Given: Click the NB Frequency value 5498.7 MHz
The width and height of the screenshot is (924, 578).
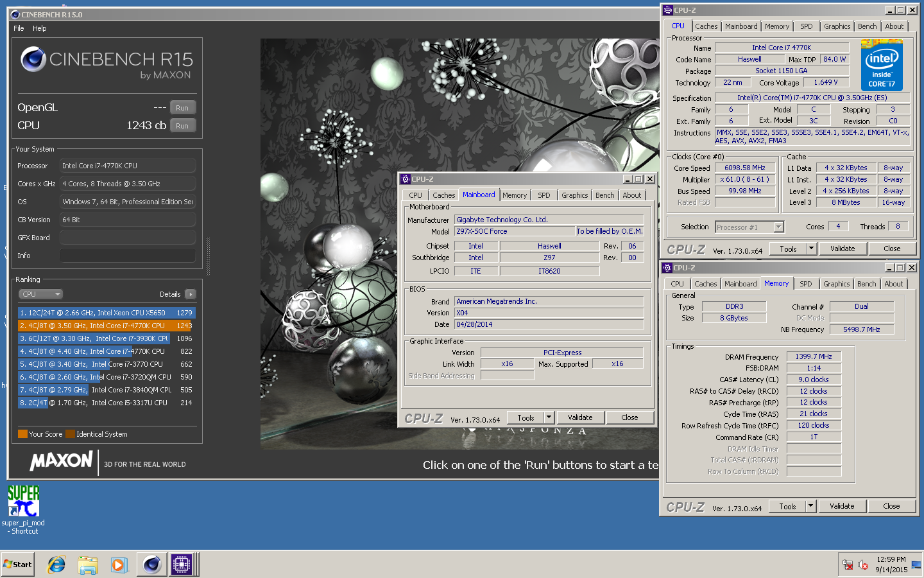Looking at the screenshot, I should tap(862, 329).
